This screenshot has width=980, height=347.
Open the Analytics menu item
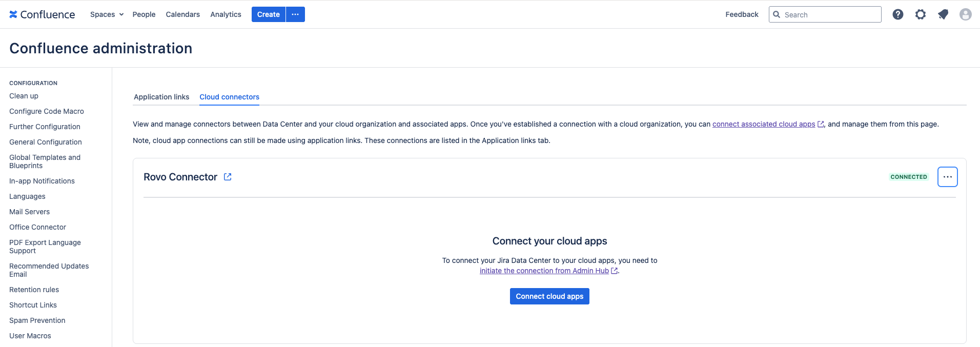pyautogui.click(x=226, y=14)
